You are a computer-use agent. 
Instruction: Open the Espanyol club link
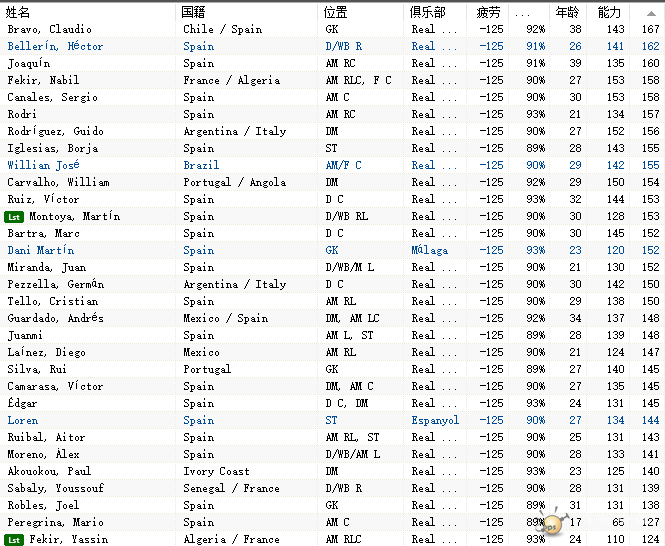click(x=435, y=420)
